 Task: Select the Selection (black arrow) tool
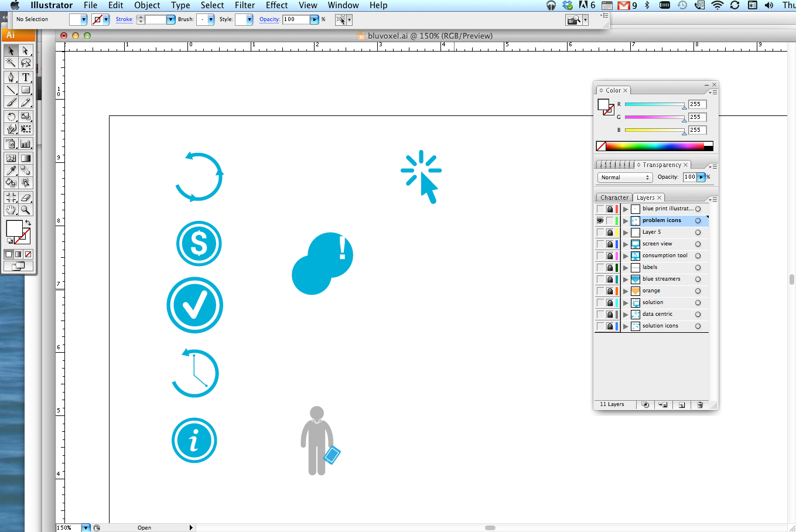point(11,51)
